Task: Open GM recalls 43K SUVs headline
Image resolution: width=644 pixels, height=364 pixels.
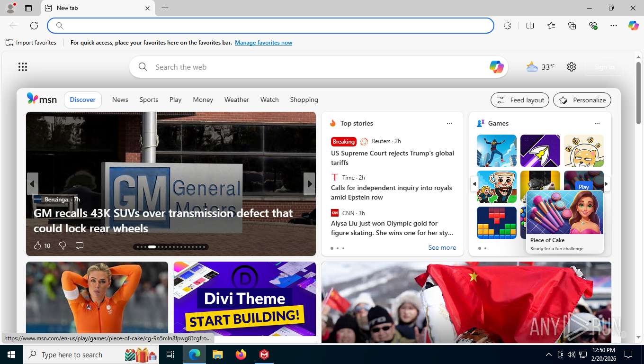Action: 163,220
